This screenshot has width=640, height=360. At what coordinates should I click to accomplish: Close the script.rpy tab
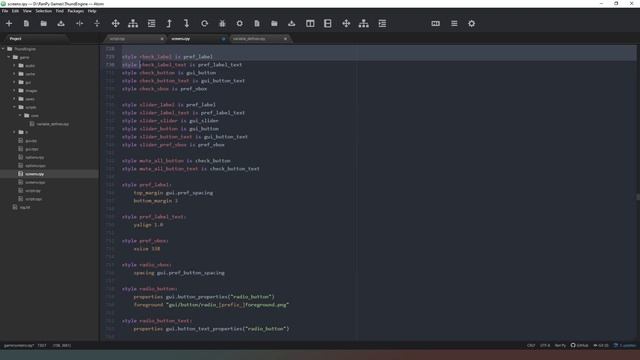tap(162, 39)
